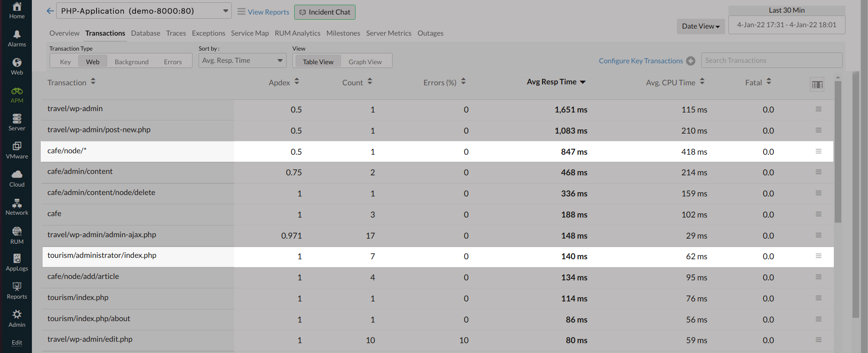This screenshot has width=868, height=353.
Task: Click the back arrow beside application name
Action: pos(50,11)
